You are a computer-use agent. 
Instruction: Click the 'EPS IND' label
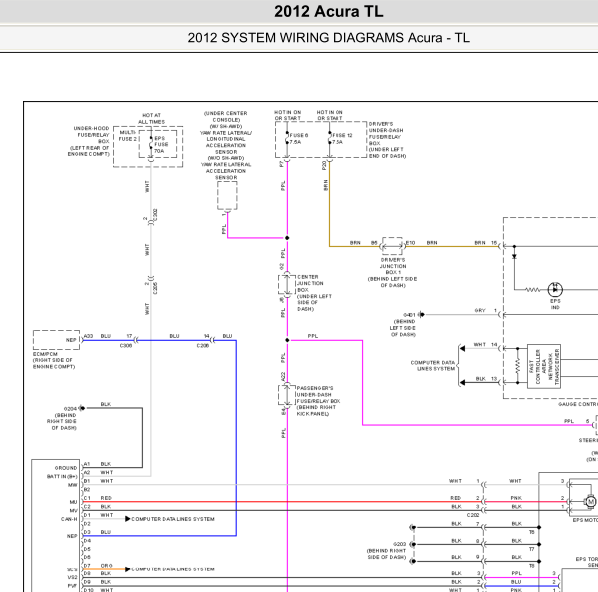[x=555, y=304]
